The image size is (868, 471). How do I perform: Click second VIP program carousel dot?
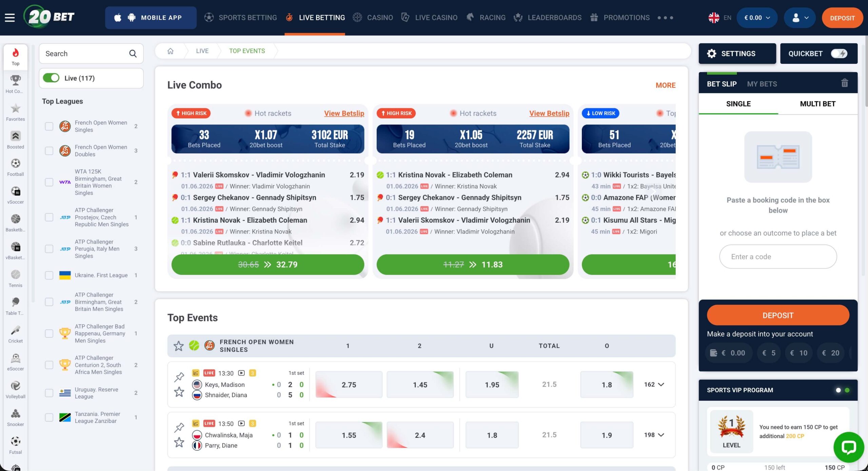(x=847, y=390)
